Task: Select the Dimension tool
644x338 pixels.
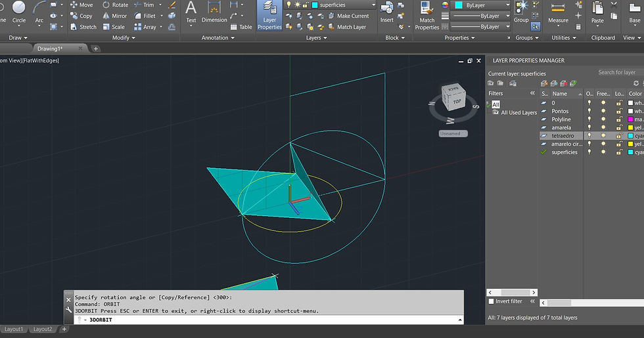Action: 214,12
